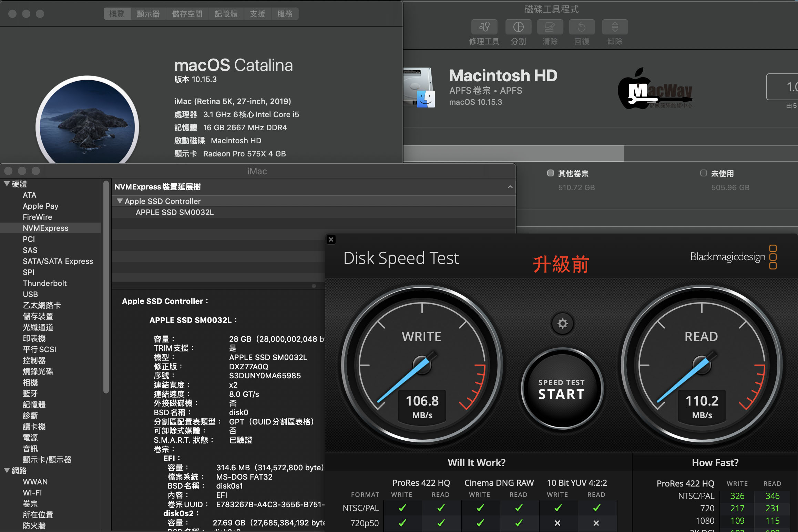This screenshot has width=798, height=532.
Task: Click the Unmount icon in Disk Utility toolbar
Action: pos(615,27)
